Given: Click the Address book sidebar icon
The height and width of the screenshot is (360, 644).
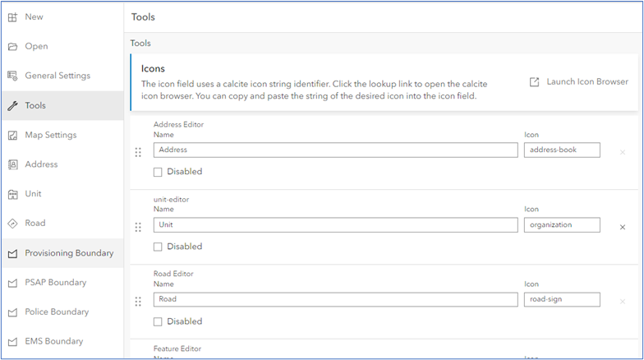Looking at the screenshot, I should 13,164.
